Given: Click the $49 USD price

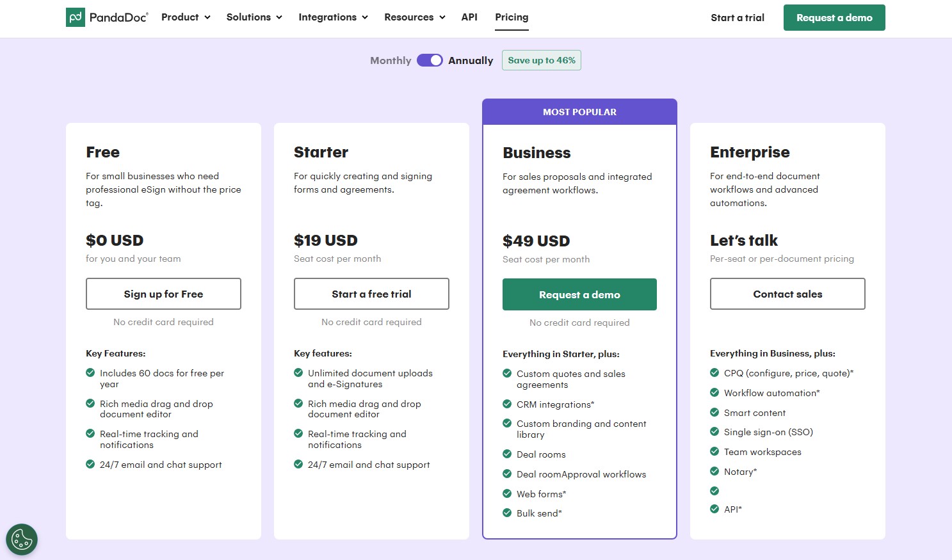Looking at the screenshot, I should tap(537, 241).
